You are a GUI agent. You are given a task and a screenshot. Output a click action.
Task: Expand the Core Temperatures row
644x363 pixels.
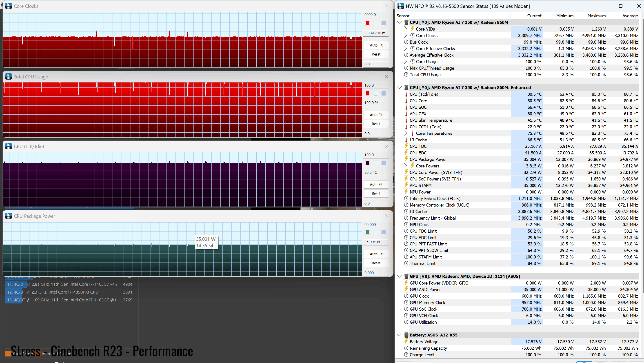click(x=406, y=133)
